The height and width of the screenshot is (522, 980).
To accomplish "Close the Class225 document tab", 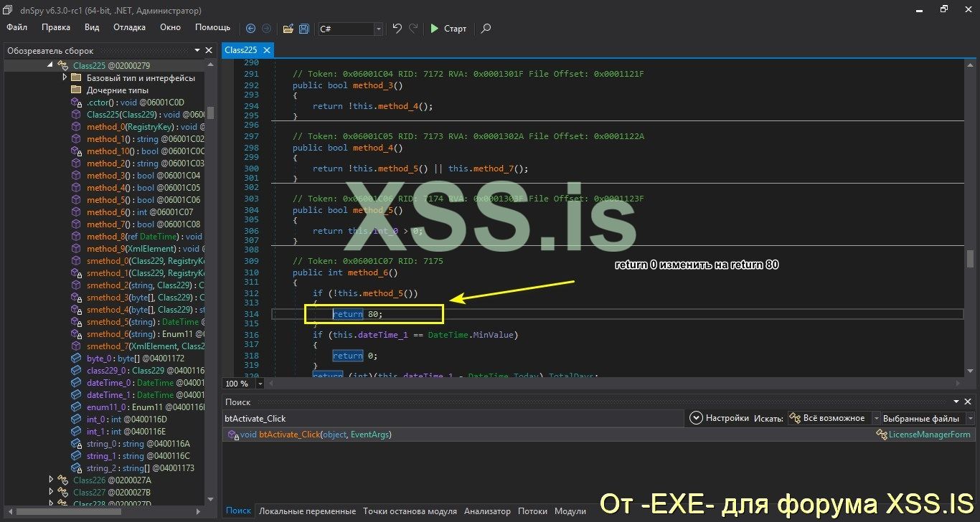I will pos(266,50).
